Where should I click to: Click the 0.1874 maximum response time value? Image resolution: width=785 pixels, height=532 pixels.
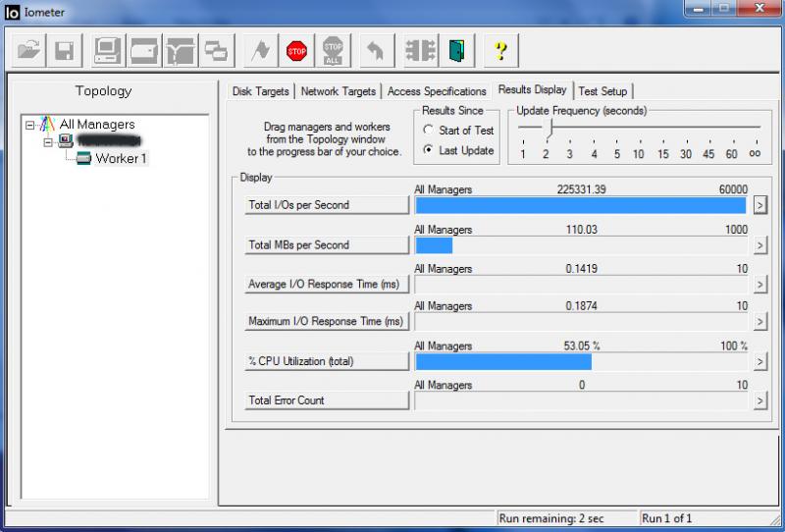(x=581, y=305)
